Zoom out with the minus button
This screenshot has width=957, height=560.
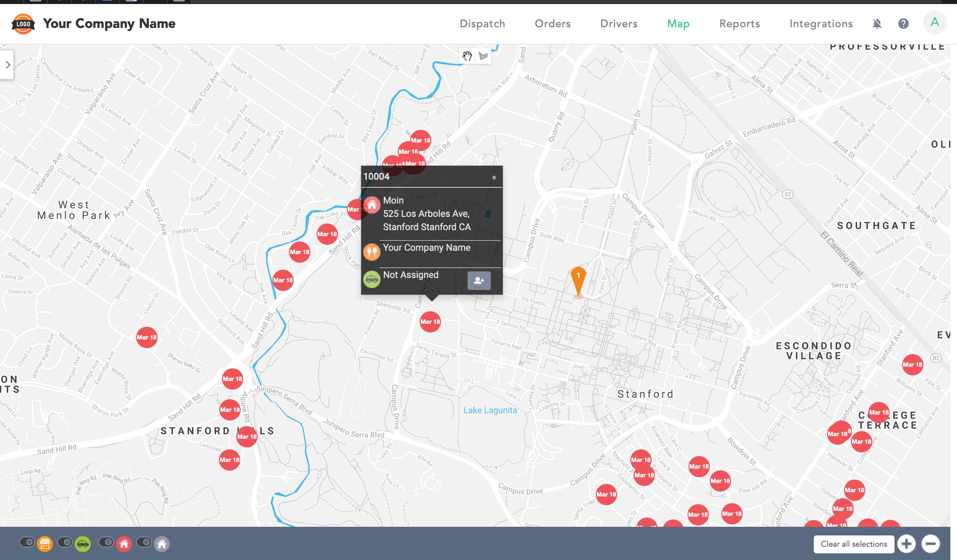pyautogui.click(x=930, y=544)
